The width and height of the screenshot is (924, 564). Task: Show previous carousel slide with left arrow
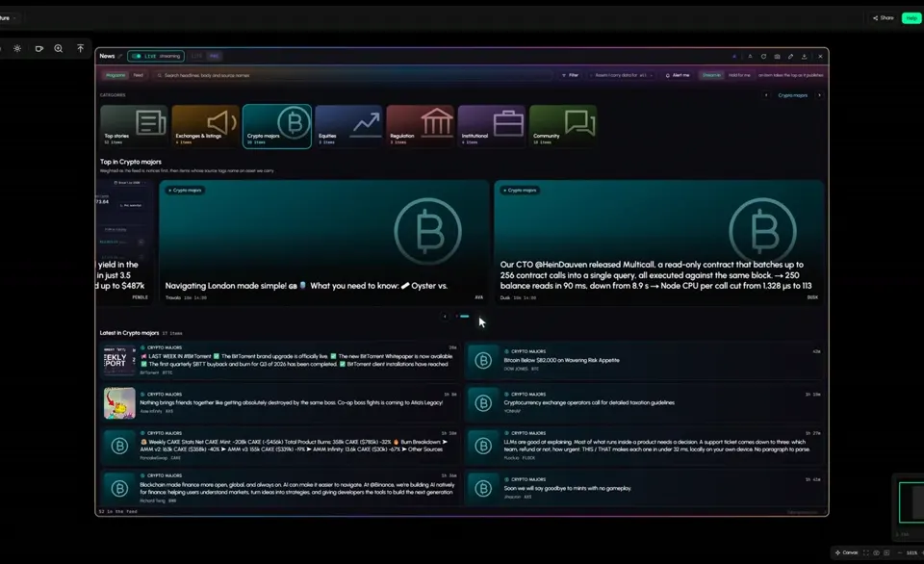pos(445,317)
